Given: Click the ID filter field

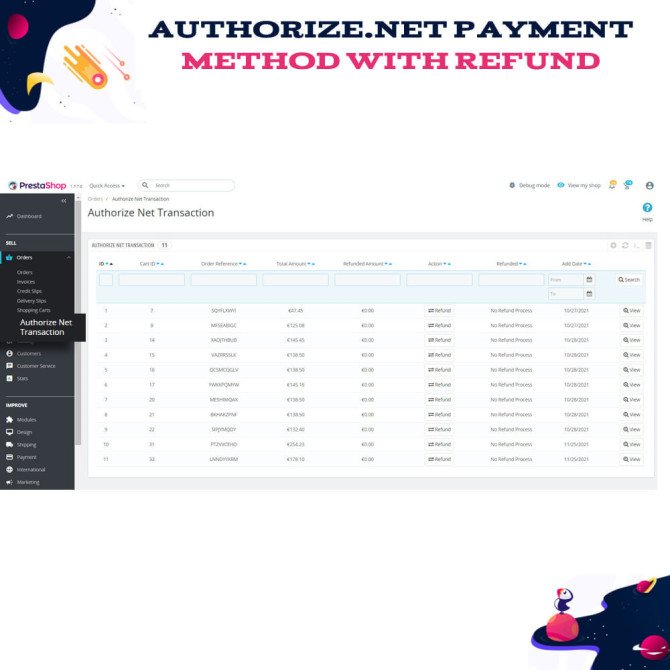Looking at the screenshot, I should pos(106,280).
